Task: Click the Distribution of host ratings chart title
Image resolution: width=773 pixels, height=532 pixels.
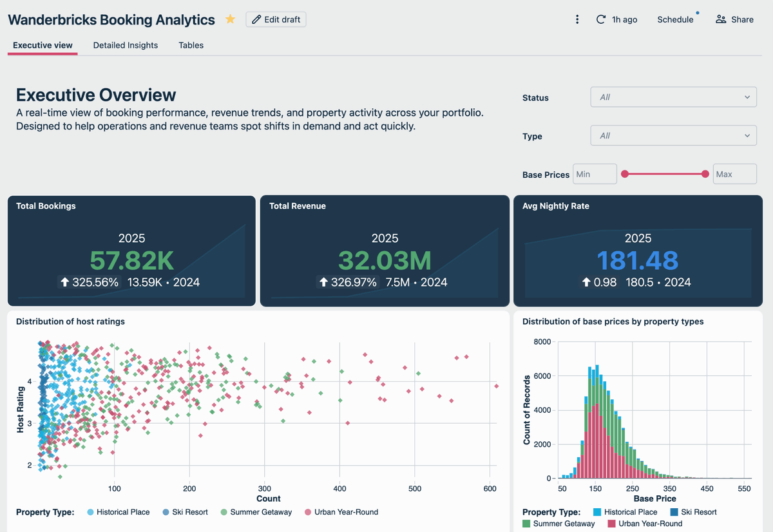Action: pos(70,321)
